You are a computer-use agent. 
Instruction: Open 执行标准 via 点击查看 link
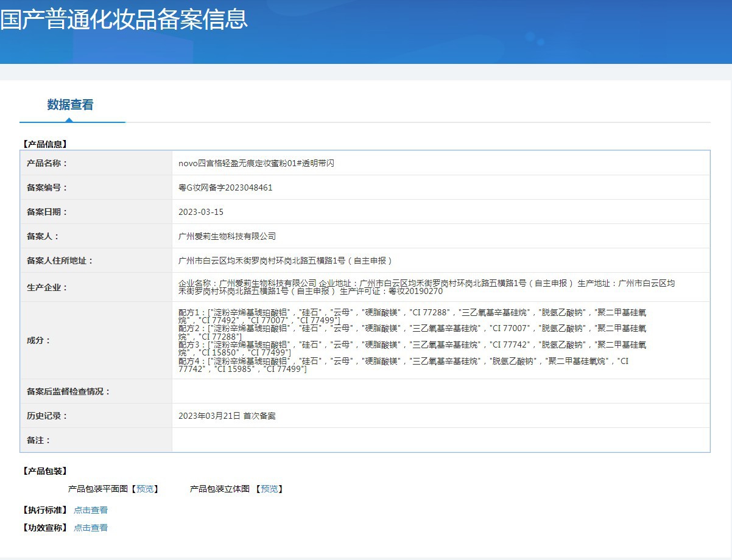tap(91, 510)
